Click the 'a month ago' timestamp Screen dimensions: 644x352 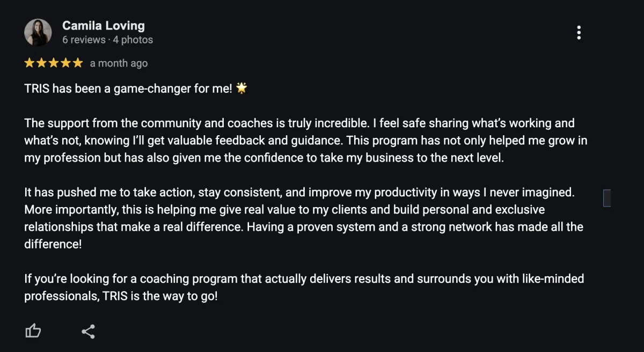[119, 63]
